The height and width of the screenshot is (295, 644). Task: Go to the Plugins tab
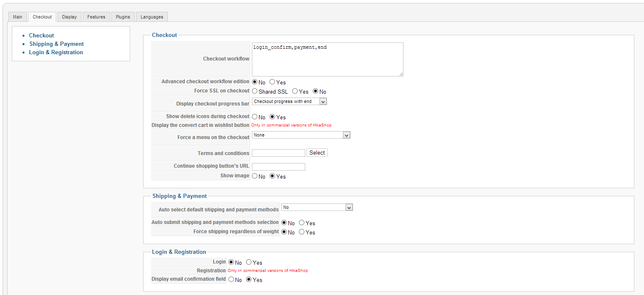(x=123, y=17)
